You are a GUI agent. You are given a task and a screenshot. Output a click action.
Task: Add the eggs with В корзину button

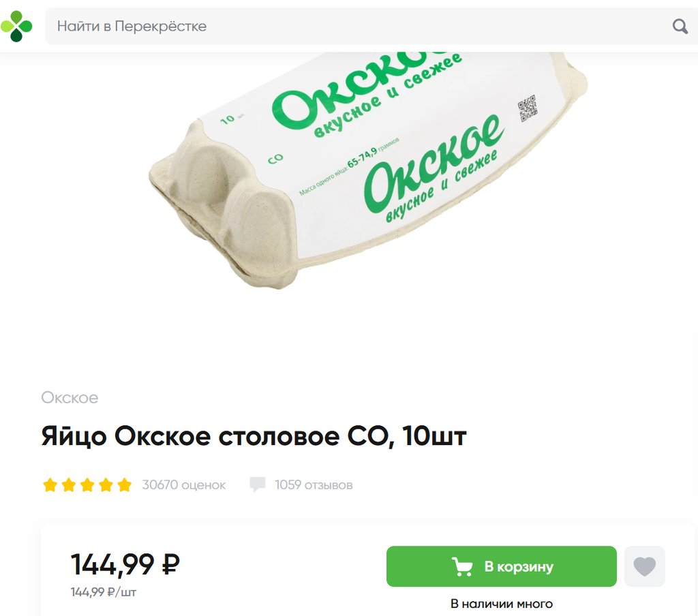501,566
